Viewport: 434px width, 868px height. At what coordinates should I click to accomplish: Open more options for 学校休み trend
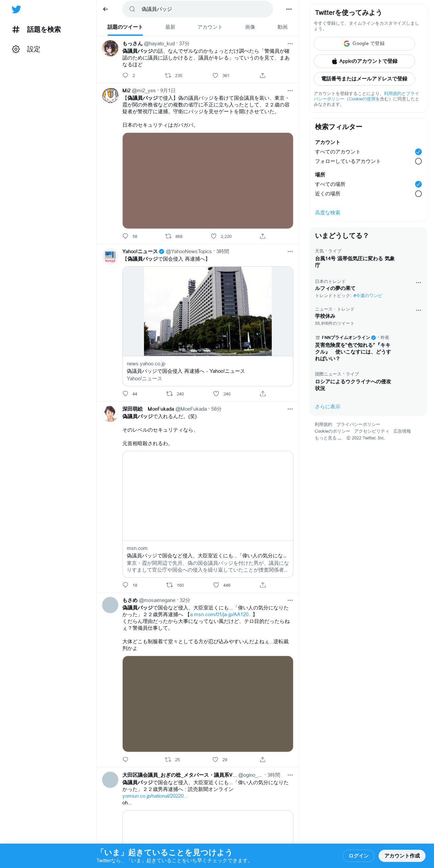418,310
